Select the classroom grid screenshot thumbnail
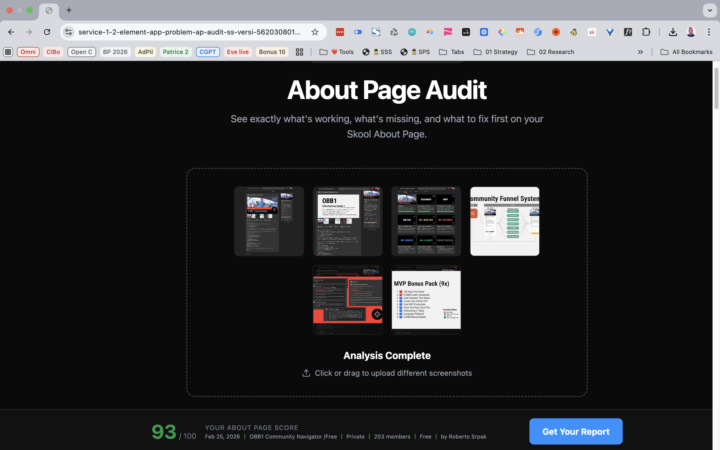Image resolution: width=720 pixels, height=450 pixels. click(x=426, y=221)
